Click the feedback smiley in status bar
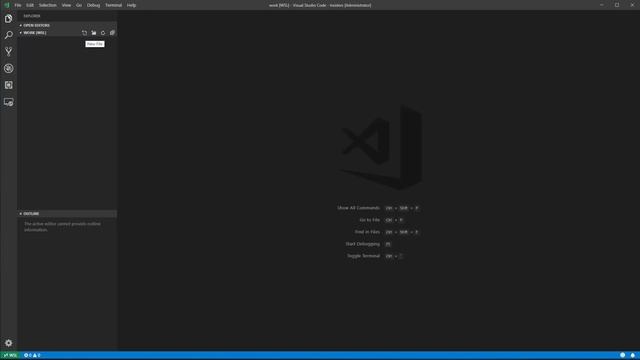This screenshot has width=640, height=360. pos(622,356)
